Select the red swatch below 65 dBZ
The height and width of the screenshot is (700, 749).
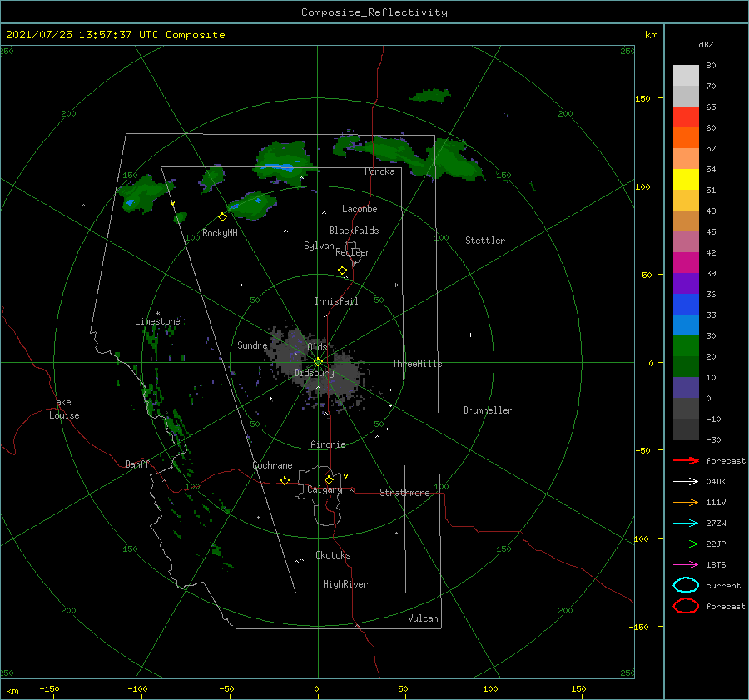pyautogui.click(x=686, y=117)
